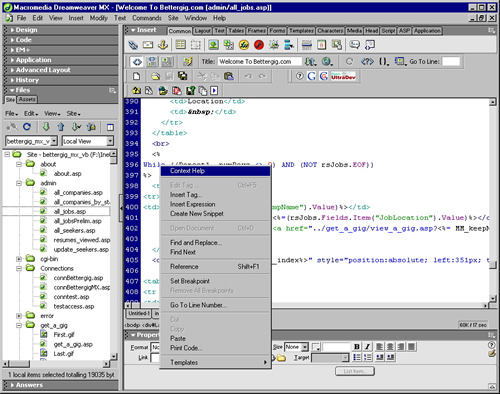Open the Local View dropdown

coord(110,141)
